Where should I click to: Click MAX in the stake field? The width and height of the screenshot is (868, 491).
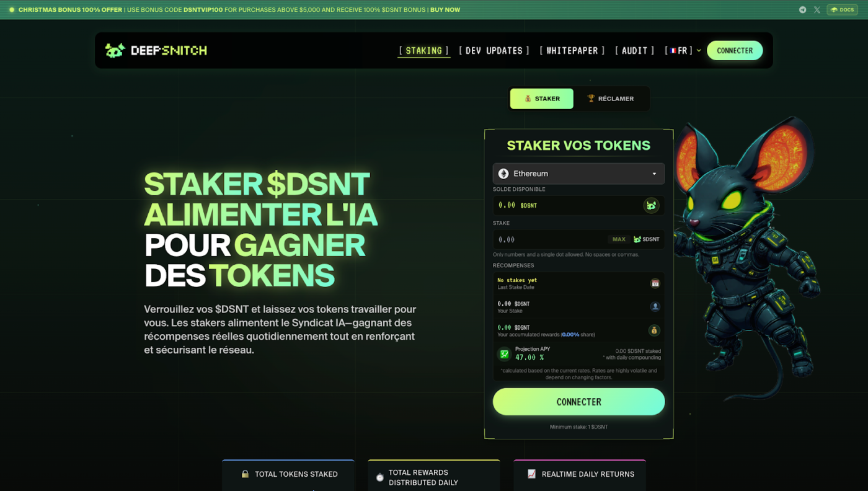coord(619,239)
